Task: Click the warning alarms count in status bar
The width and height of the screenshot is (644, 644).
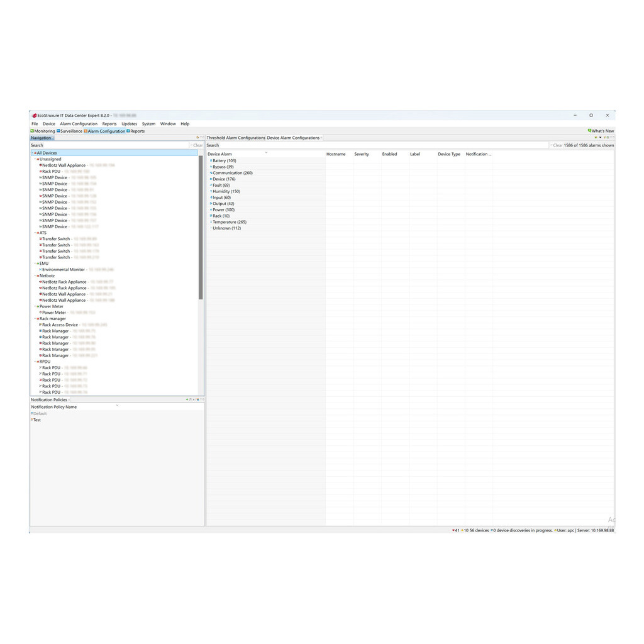Action: pos(465,530)
